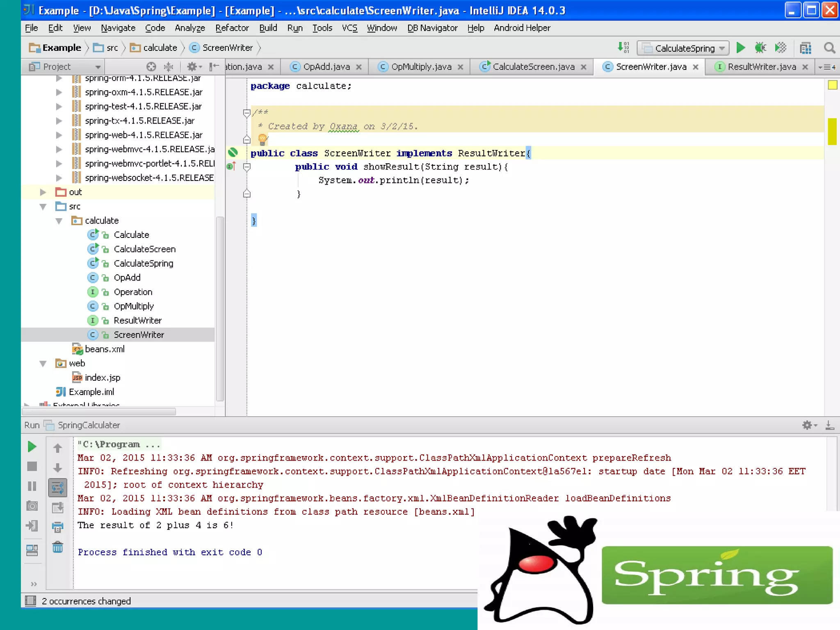The height and width of the screenshot is (630, 840).
Task: Open the CalculateSpring run configuration dropdown
Action: (683, 48)
